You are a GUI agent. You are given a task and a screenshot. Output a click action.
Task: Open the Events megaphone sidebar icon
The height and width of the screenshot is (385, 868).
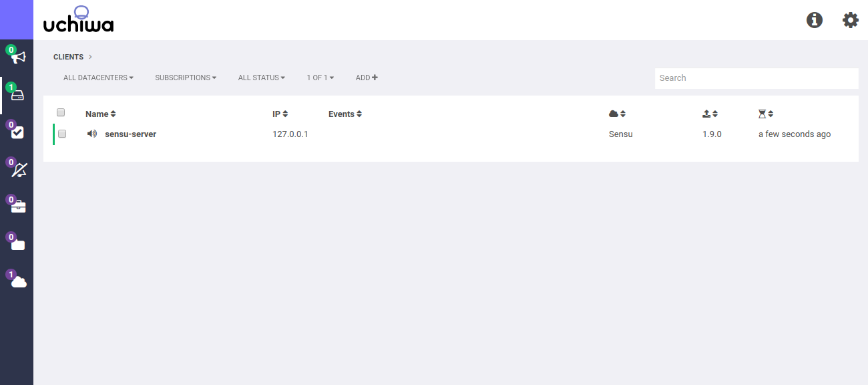[x=18, y=57]
